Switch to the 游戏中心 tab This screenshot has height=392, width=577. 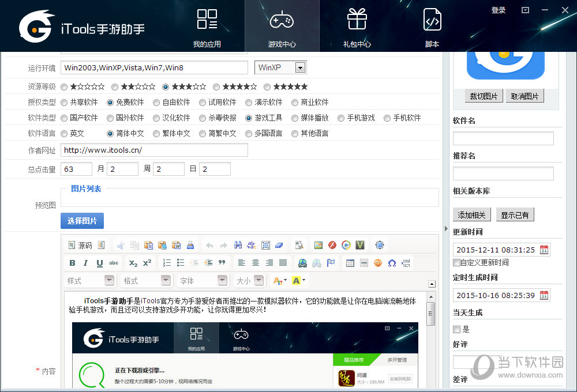(282, 26)
